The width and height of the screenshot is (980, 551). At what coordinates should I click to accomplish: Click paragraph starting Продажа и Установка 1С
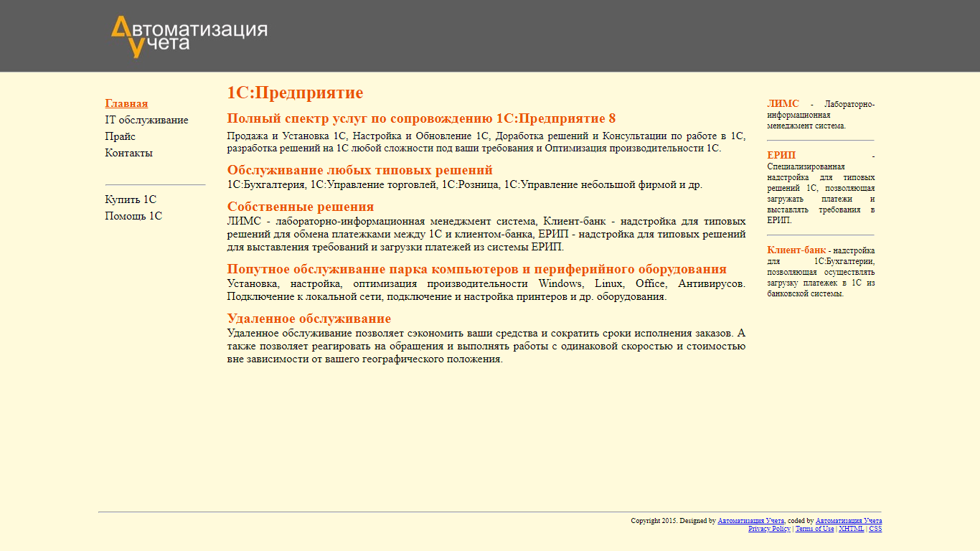(x=486, y=142)
